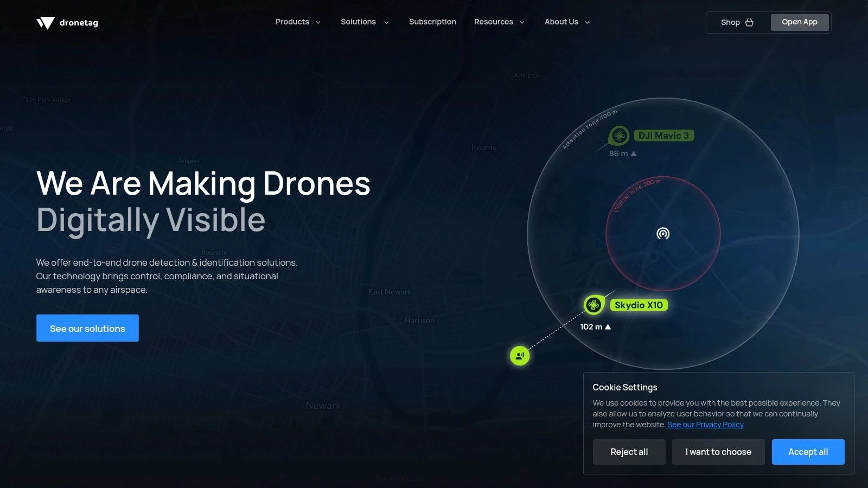Click the shopping basket icon next to Shop
Viewport: 868px width, 488px height.
pos(749,22)
